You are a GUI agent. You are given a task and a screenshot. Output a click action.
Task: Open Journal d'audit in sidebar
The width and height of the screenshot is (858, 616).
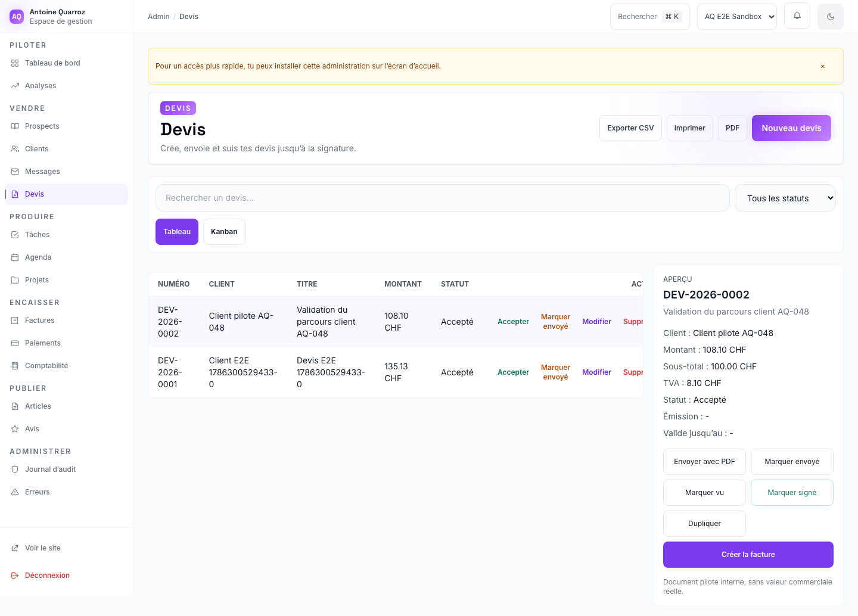tap(66, 469)
